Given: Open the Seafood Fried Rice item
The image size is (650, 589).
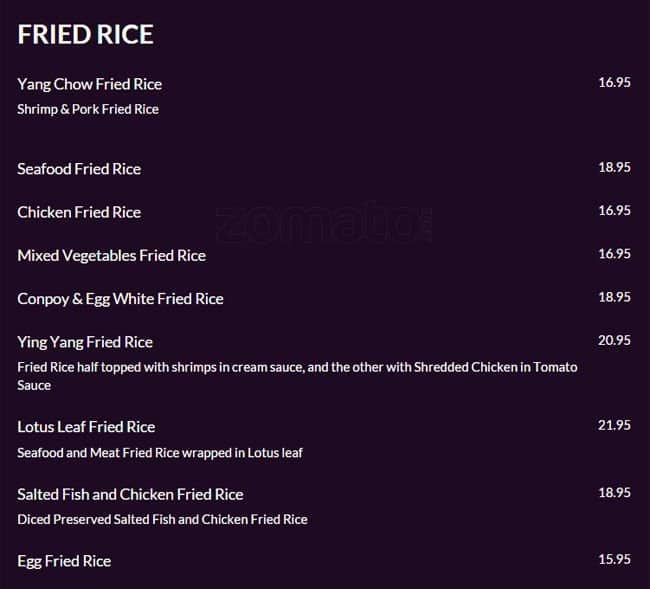Looking at the screenshot, I should click(x=79, y=169).
